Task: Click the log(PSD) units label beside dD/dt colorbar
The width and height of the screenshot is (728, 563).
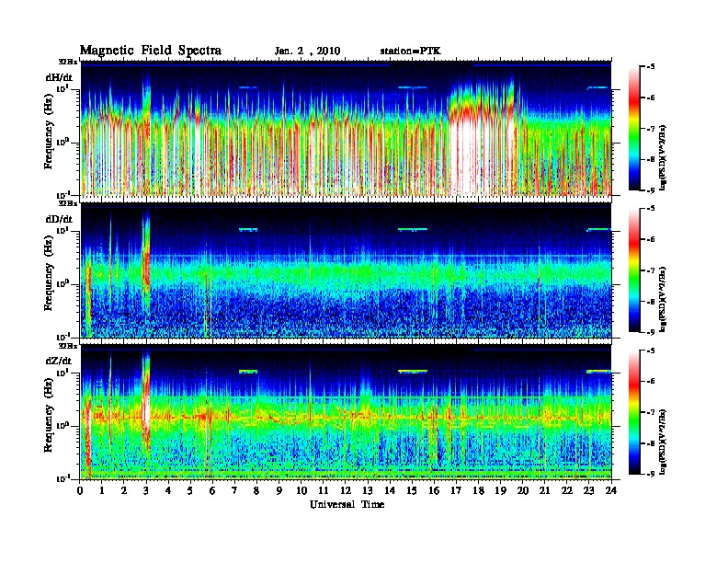Action: pos(664,299)
